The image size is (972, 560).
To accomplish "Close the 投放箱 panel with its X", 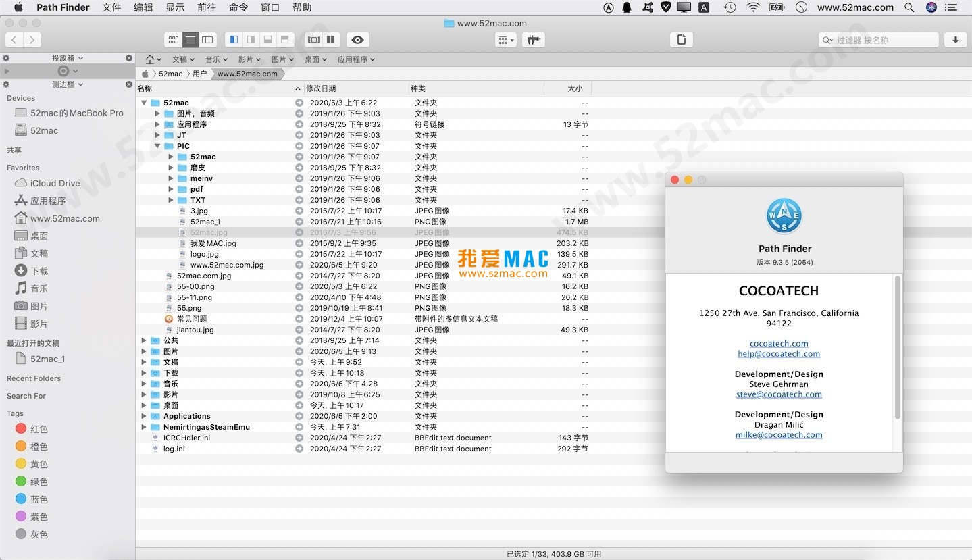I will tap(129, 58).
